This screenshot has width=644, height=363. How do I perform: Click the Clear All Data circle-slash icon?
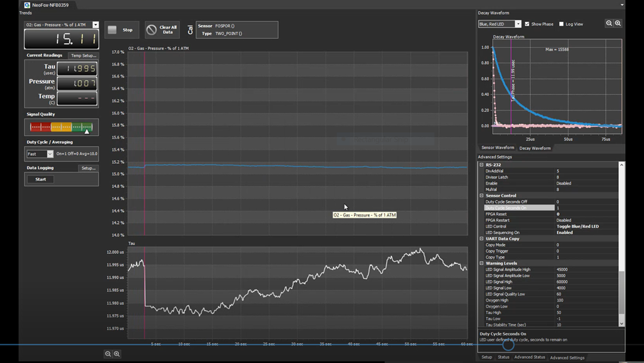pos(151,29)
